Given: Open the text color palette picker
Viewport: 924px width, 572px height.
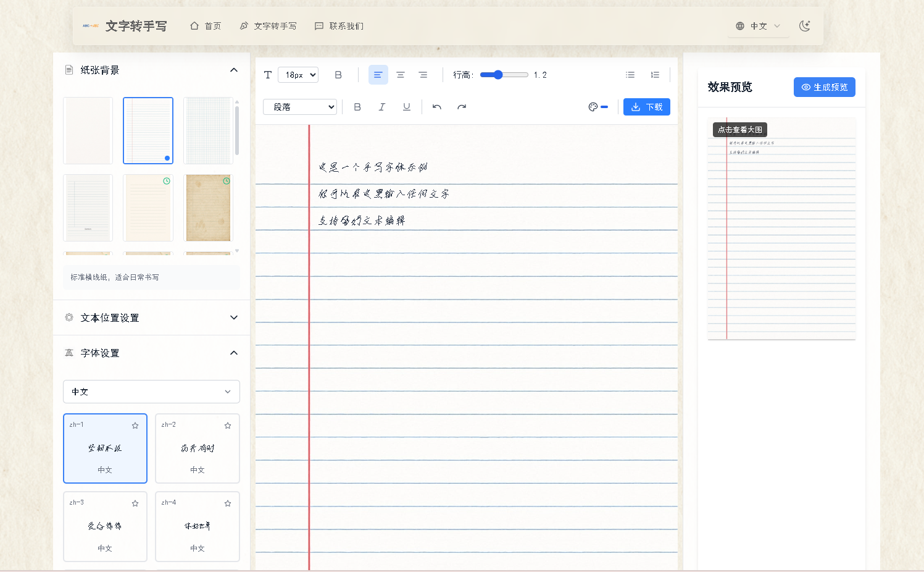Looking at the screenshot, I should click(594, 106).
